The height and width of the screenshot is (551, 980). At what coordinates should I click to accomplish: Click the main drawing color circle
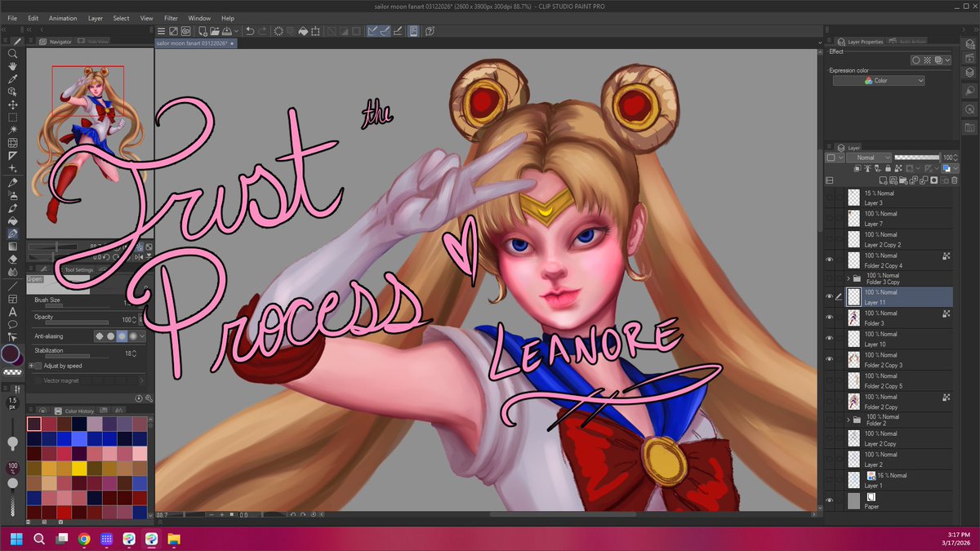[x=11, y=355]
